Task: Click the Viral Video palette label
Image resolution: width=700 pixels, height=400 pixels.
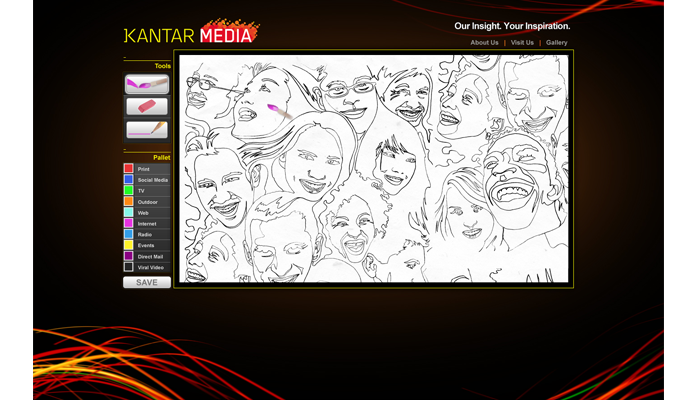Action: coord(151,267)
